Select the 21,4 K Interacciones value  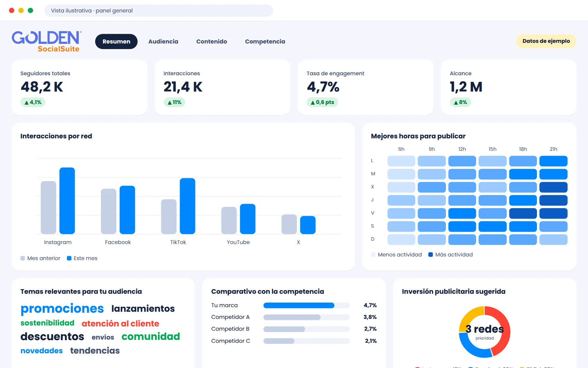pos(183,87)
